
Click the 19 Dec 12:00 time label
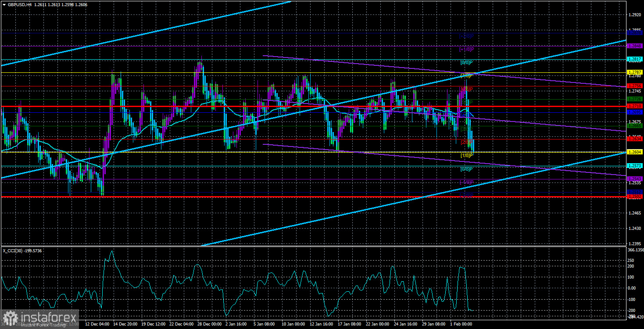pyautogui.click(x=154, y=324)
